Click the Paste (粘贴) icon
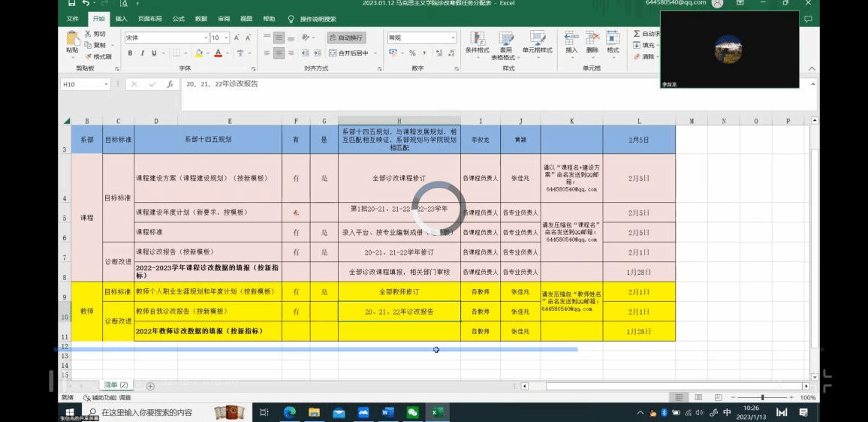The width and height of the screenshot is (868, 422). tap(72, 38)
